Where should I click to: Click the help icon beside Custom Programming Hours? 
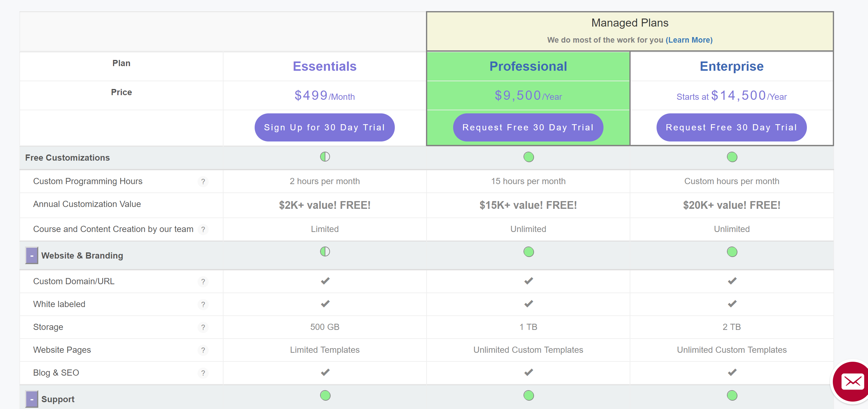click(203, 181)
